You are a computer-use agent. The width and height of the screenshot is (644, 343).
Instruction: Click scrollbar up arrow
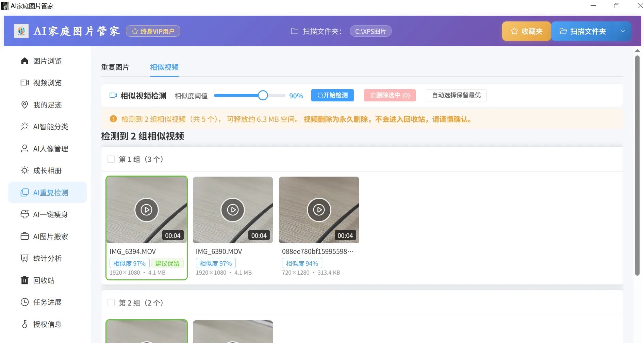[637, 51]
